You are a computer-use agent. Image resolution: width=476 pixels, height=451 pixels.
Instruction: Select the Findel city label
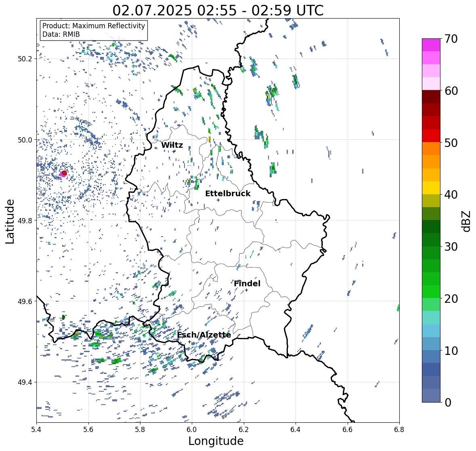point(247,283)
